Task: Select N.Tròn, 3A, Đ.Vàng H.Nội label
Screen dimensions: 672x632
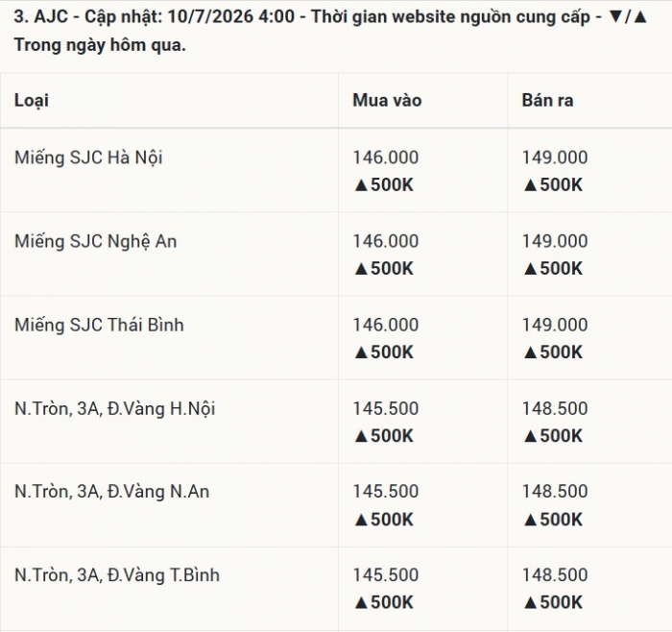Action: [115, 408]
